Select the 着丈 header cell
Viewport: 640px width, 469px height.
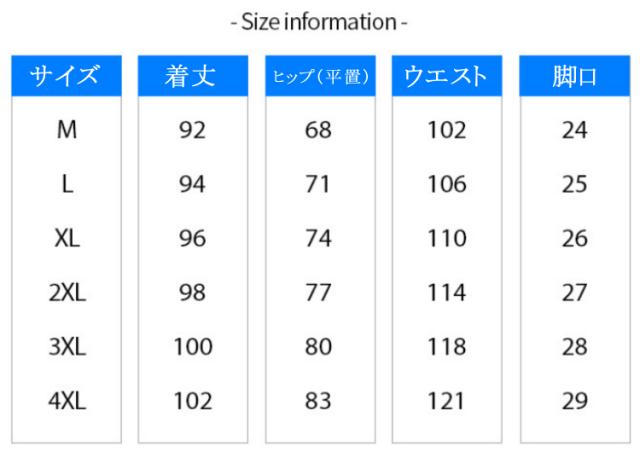click(x=192, y=76)
